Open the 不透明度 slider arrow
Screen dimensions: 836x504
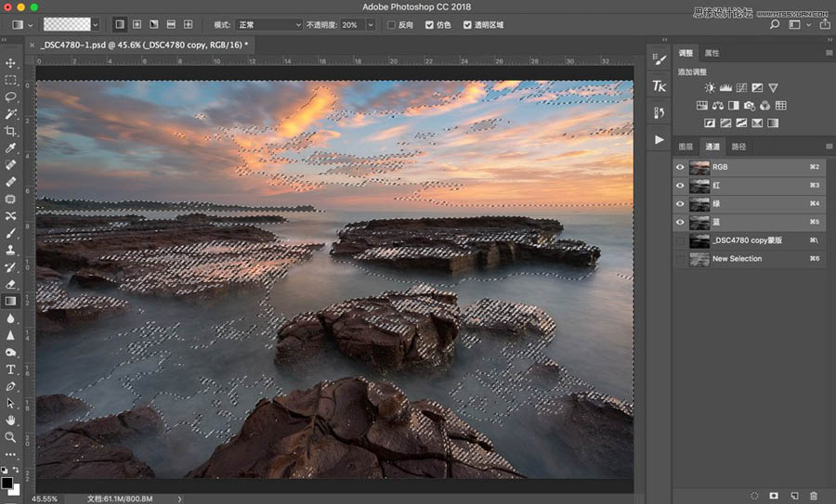[371, 25]
